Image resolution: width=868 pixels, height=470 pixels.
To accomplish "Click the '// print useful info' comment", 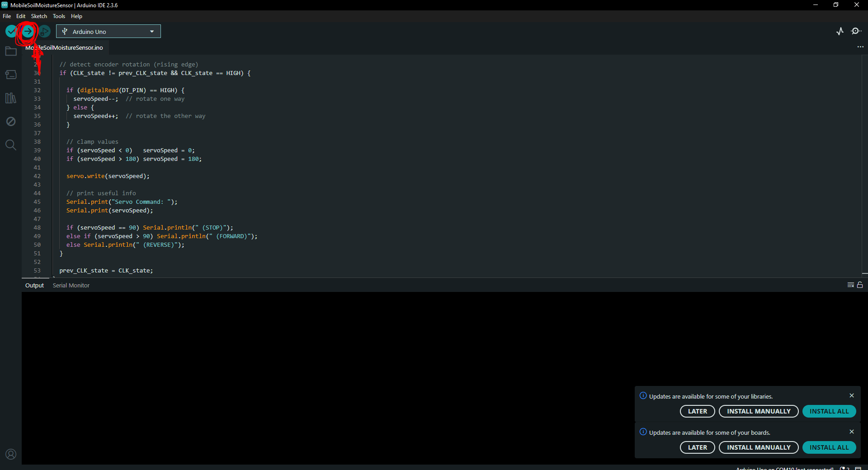I will click(x=101, y=193).
